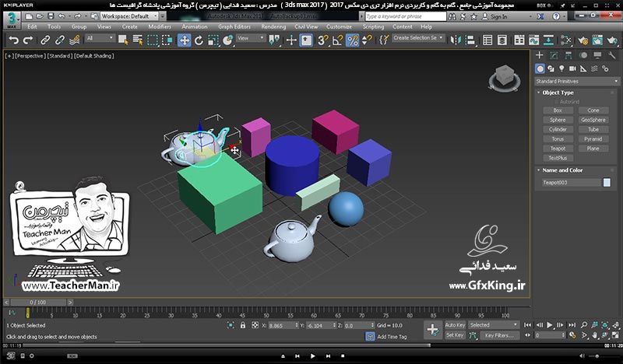Activate the Select and Scale tool
Viewport: 623px width, 364px height.
213,40
